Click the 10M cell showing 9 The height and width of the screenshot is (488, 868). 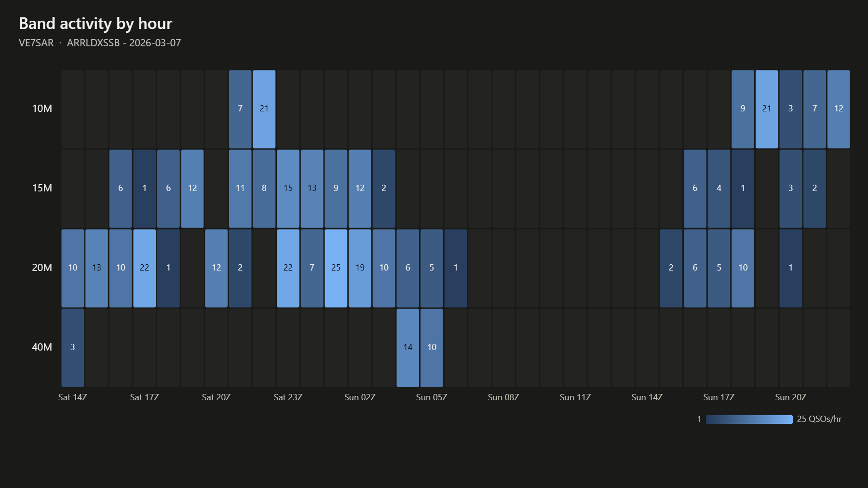pos(743,109)
